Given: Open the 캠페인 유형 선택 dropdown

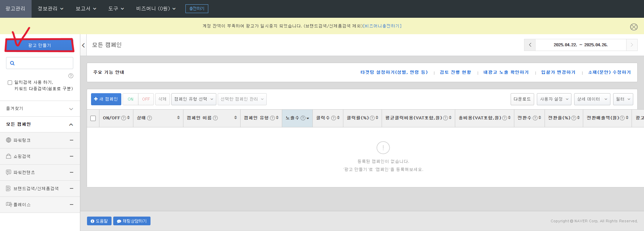Looking at the screenshot, I should (194, 99).
